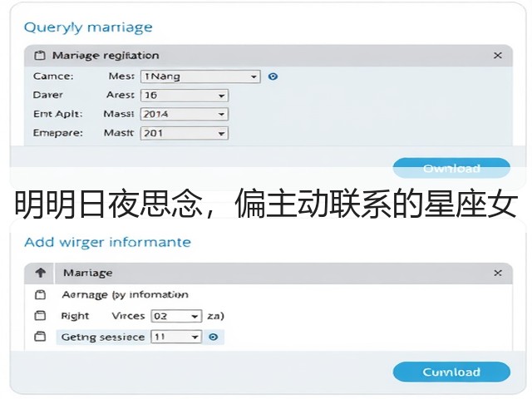532x399 pixels.
Task: Click the clipboard icon beside Mariage regifation
Action: tap(40, 56)
